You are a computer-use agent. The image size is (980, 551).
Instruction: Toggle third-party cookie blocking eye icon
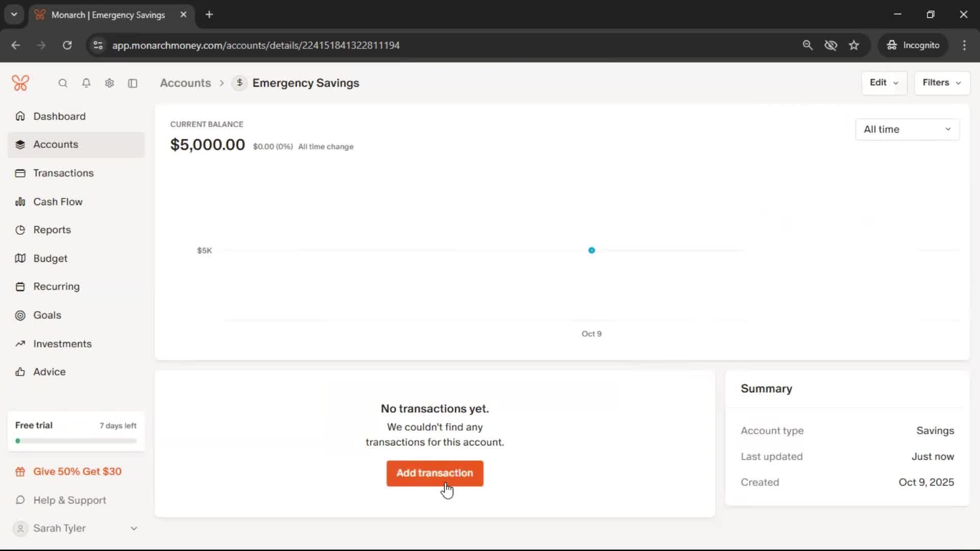coord(830,45)
